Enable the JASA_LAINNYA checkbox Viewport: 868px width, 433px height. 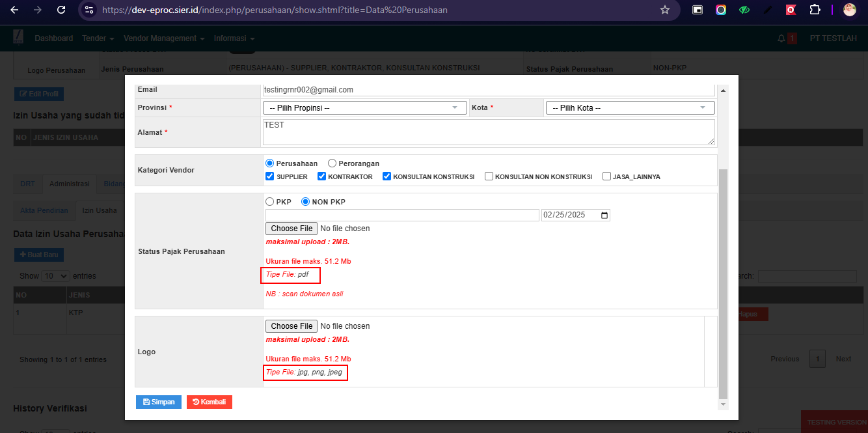coord(607,176)
